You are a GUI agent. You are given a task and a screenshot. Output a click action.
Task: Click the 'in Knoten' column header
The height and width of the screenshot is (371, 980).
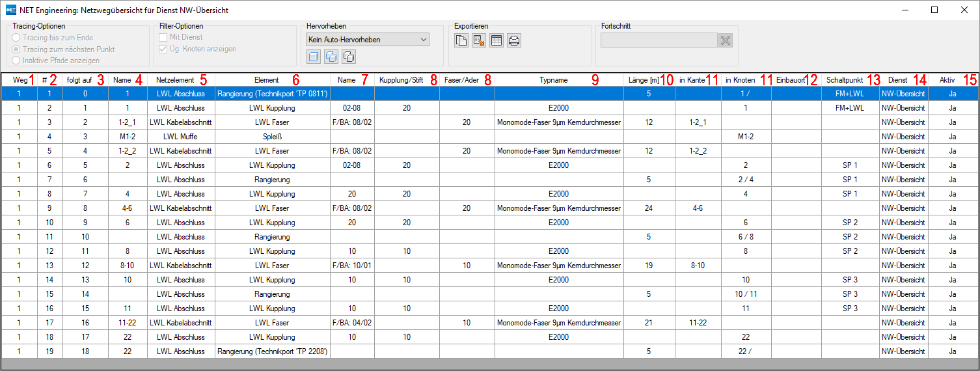[746, 79]
